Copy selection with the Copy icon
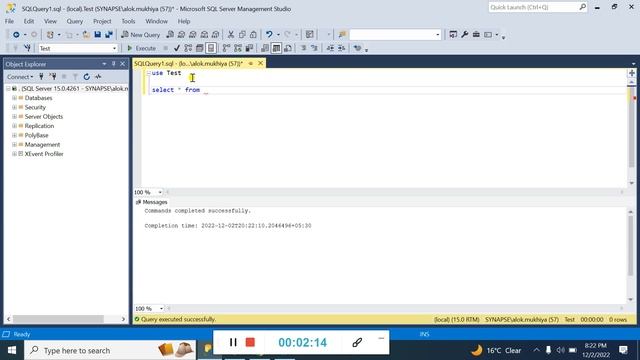 point(242,35)
